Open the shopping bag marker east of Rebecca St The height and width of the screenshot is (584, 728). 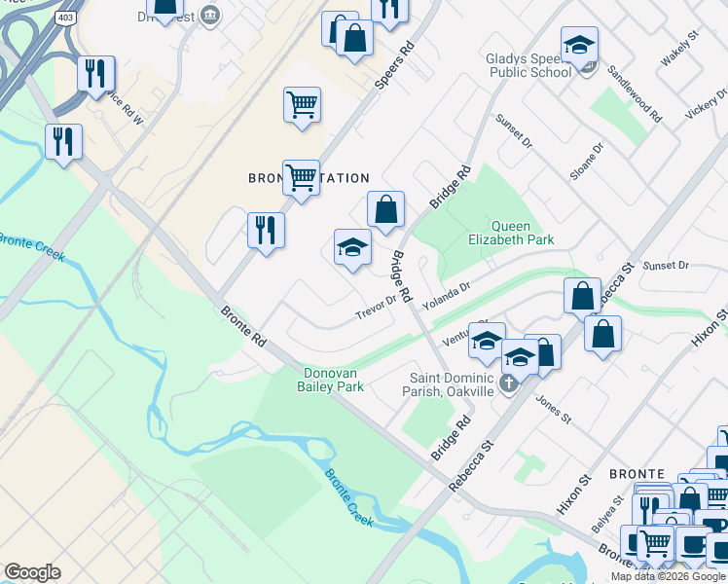pos(602,337)
